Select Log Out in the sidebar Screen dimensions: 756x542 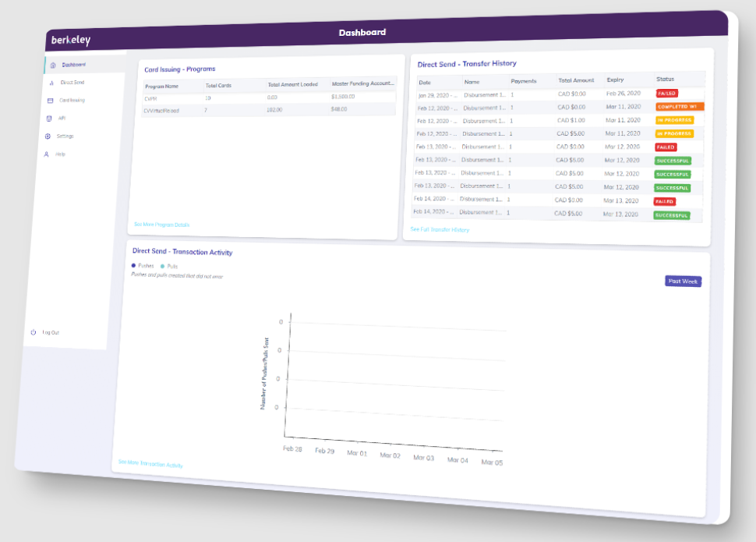click(x=51, y=332)
